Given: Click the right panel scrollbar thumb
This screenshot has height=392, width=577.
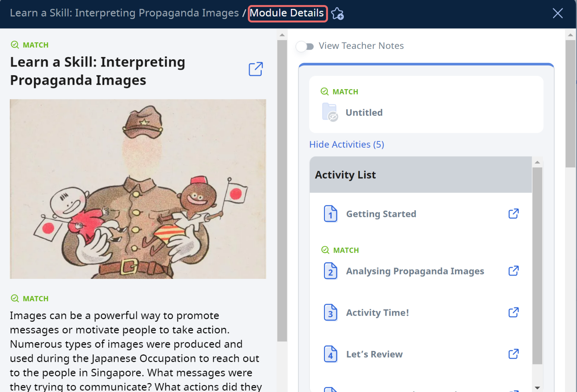Looking at the screenshot, I should point(570,104).
